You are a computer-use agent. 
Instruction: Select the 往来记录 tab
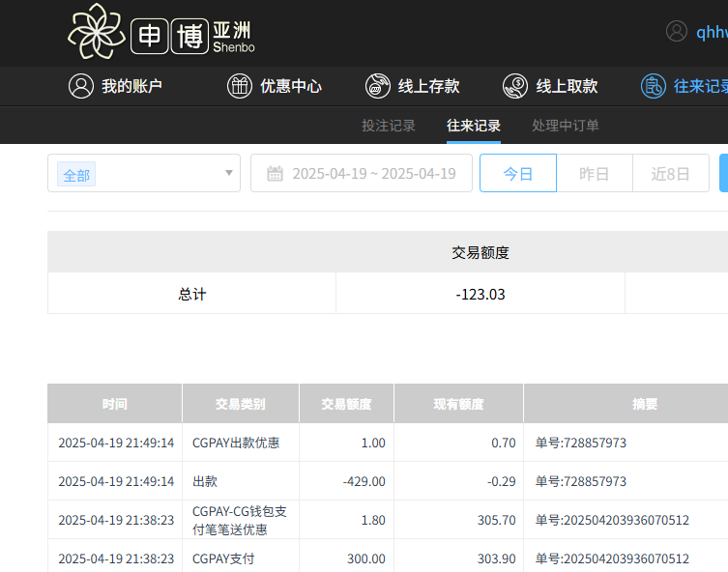(474, 126)
